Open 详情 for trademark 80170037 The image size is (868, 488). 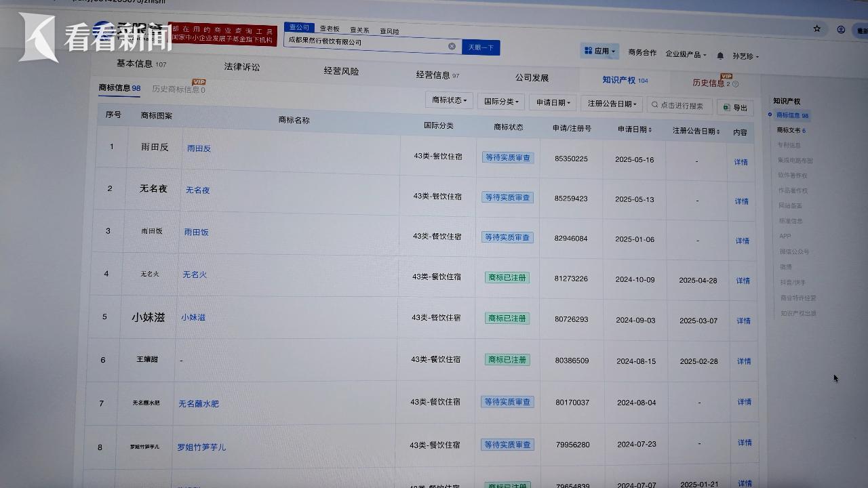click(x=745, y=402)
